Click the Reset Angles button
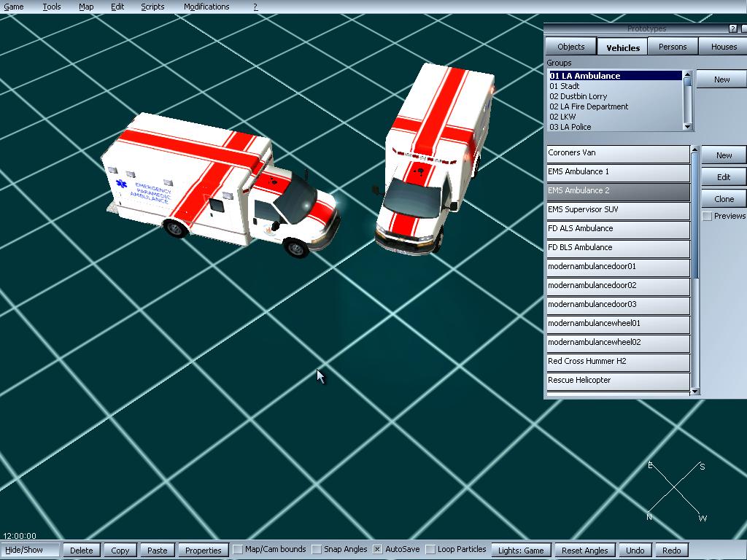The height and width of the screenshot is (560, 747). 584,550
